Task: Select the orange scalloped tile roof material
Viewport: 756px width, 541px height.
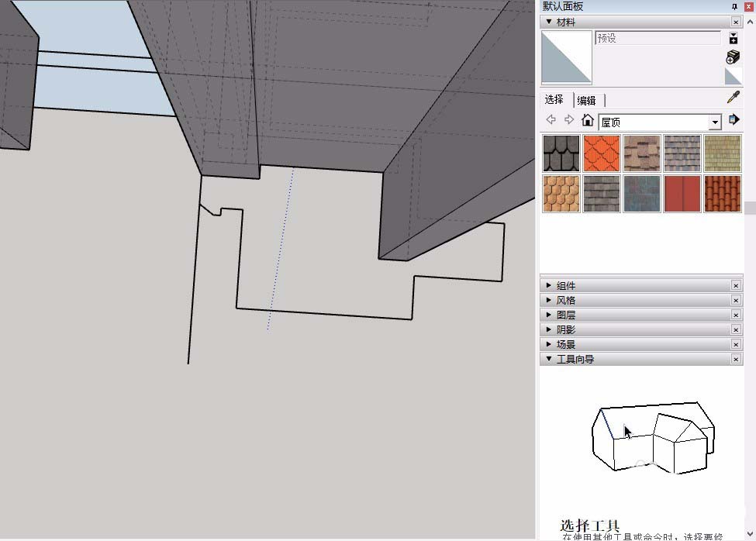Action: (x=601, y=153)
